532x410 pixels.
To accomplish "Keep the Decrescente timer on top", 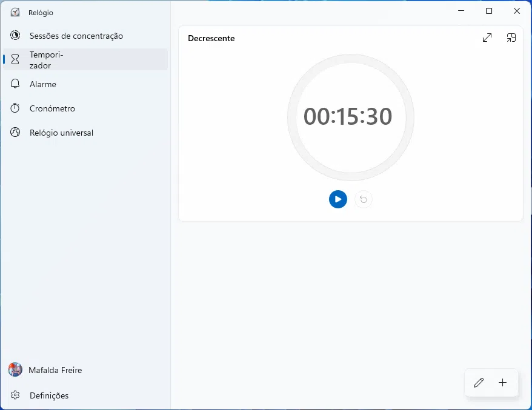I will (x=511, y=38).
